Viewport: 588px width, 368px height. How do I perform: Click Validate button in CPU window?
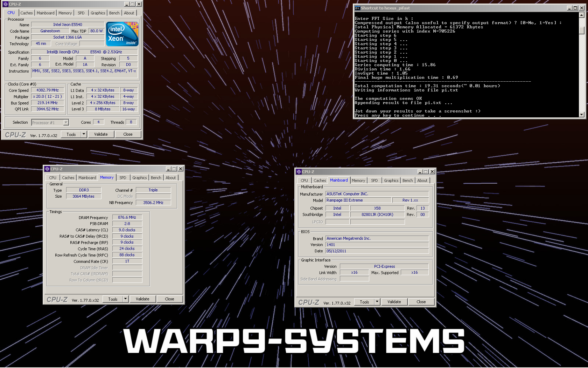101,134
